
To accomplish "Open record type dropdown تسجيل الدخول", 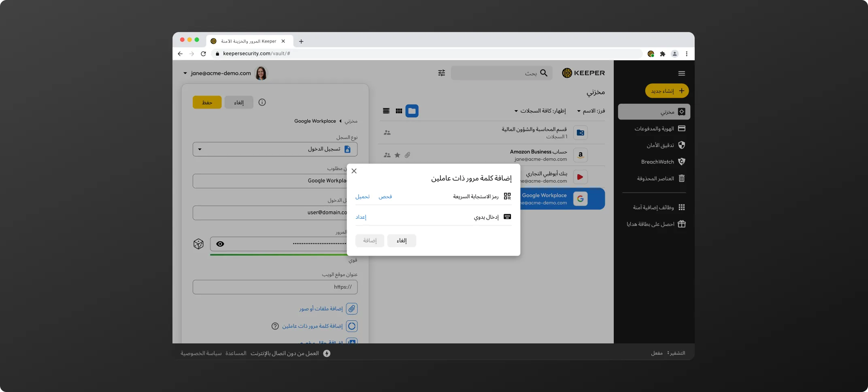I will click(x=275, y=149).
